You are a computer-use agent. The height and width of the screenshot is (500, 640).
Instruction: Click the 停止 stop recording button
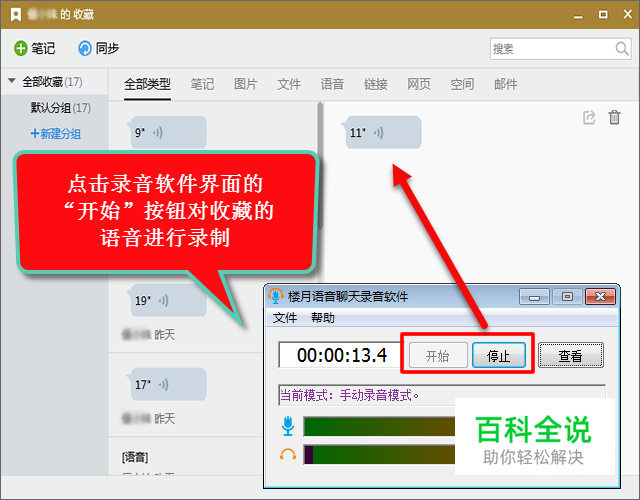tap(499, 355)
